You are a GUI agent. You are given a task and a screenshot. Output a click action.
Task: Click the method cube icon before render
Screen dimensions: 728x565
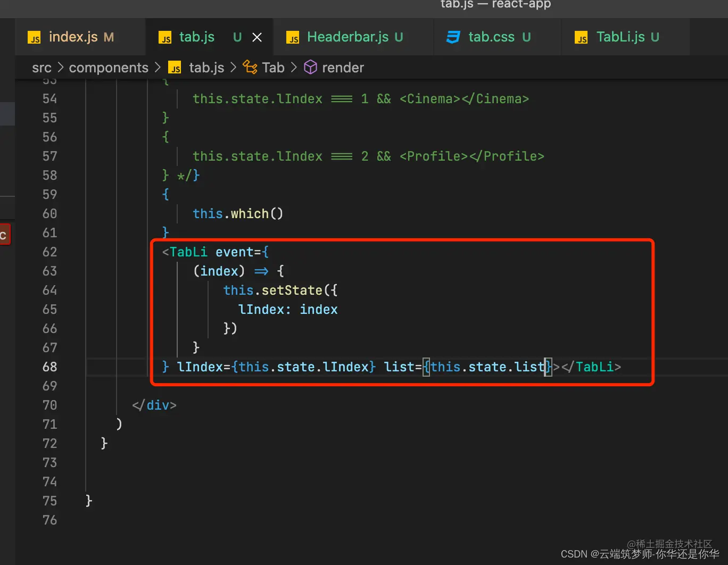tap(310, 67)
